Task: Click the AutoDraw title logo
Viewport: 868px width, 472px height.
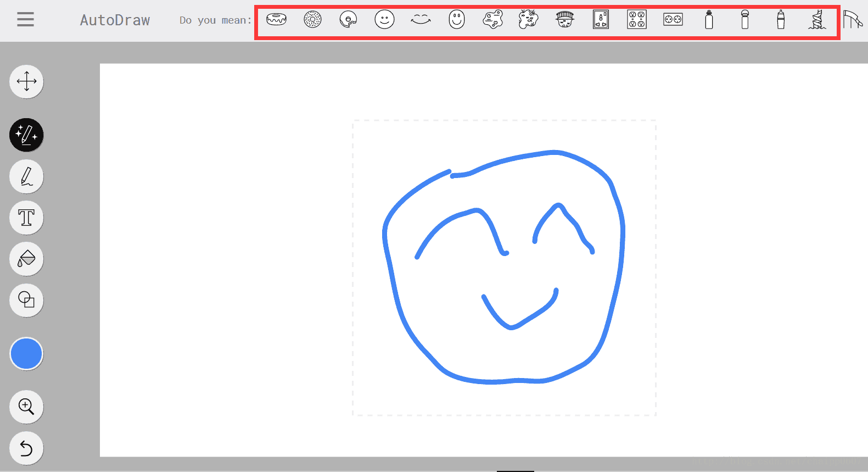Action: coord(115,20)
